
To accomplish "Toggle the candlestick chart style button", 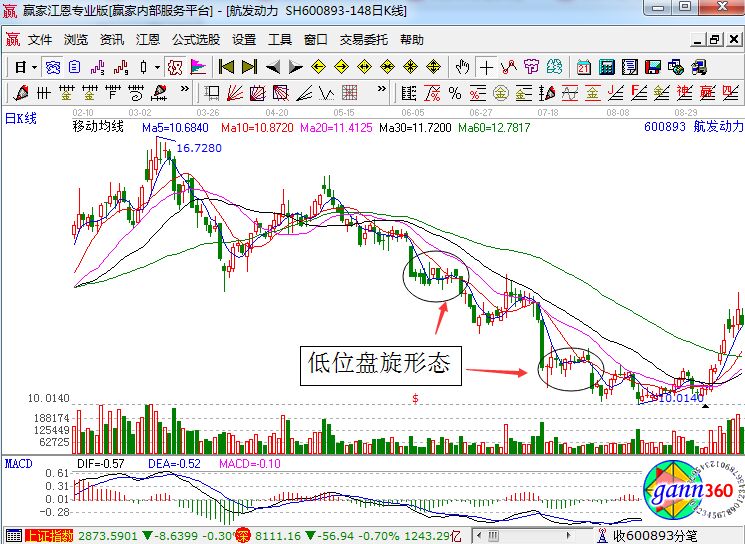I will click(143, 67).
